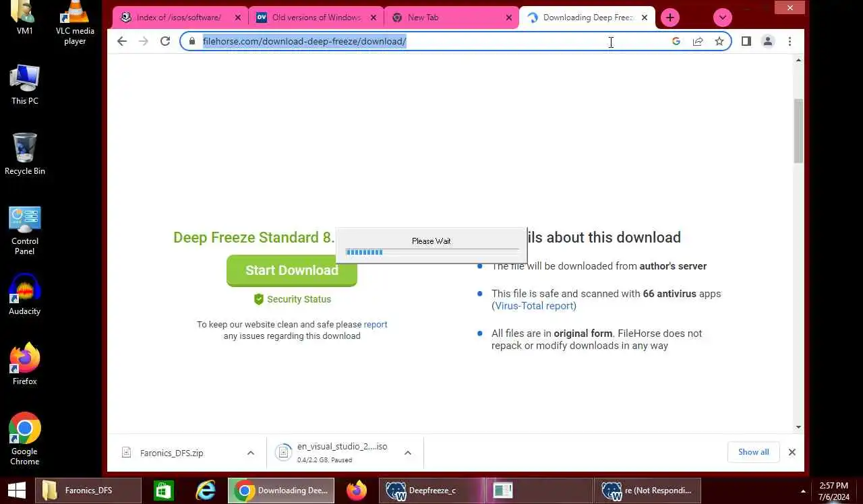Expand options for the paused iso download
This screenshot has width=863, height=504.
[x=408, y=453]
